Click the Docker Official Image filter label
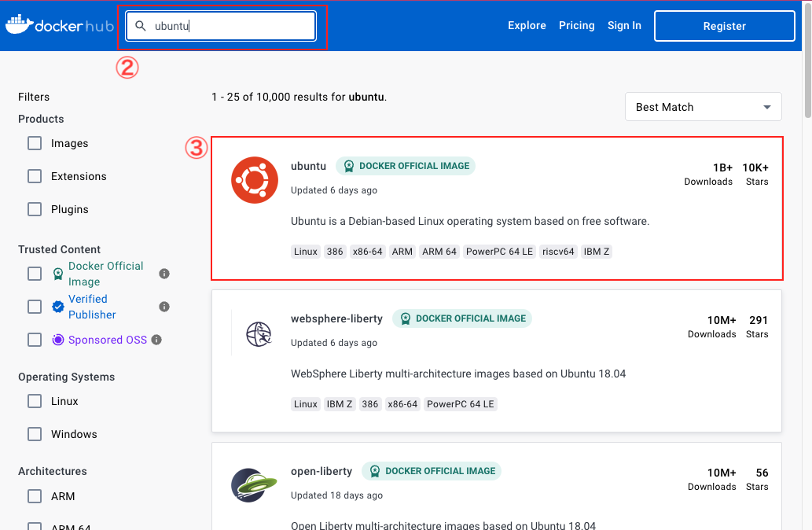This screenshot has width=812, height=530. (105, 274)
